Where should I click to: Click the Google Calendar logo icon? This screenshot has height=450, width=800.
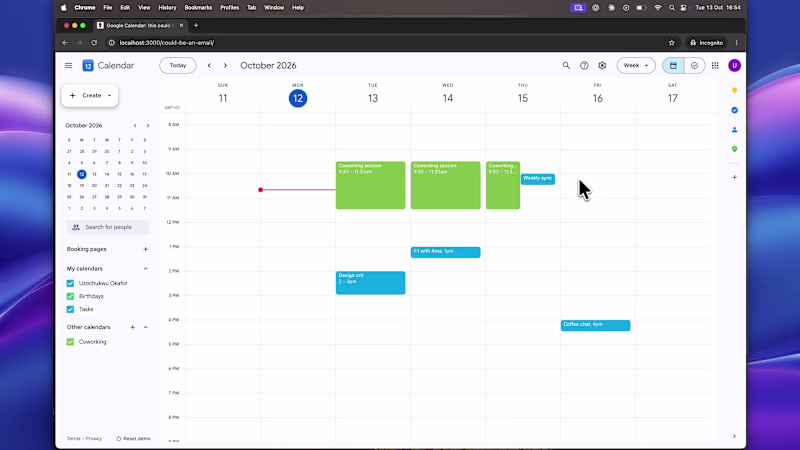88,65
